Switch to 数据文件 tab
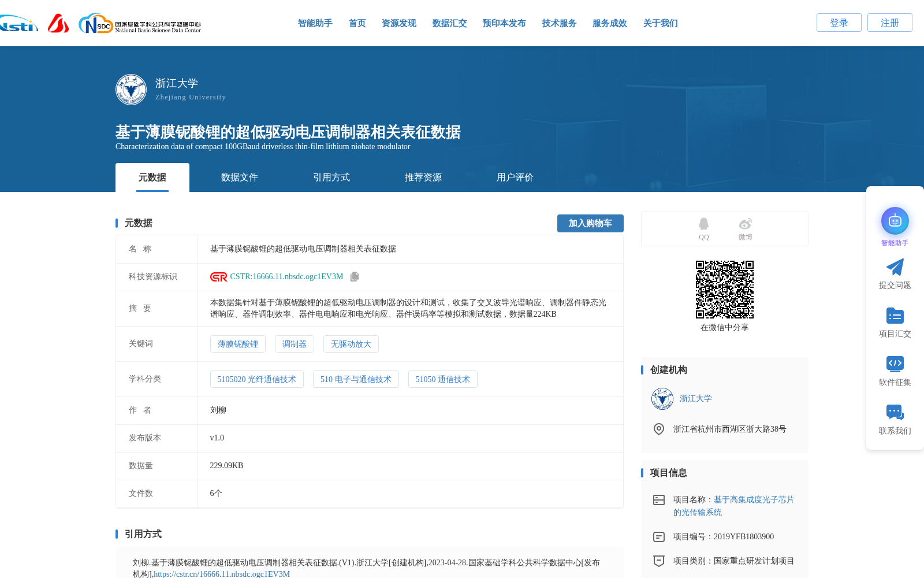Image resolution: width=924 pixels, height=578 pixels. [240, 177]
